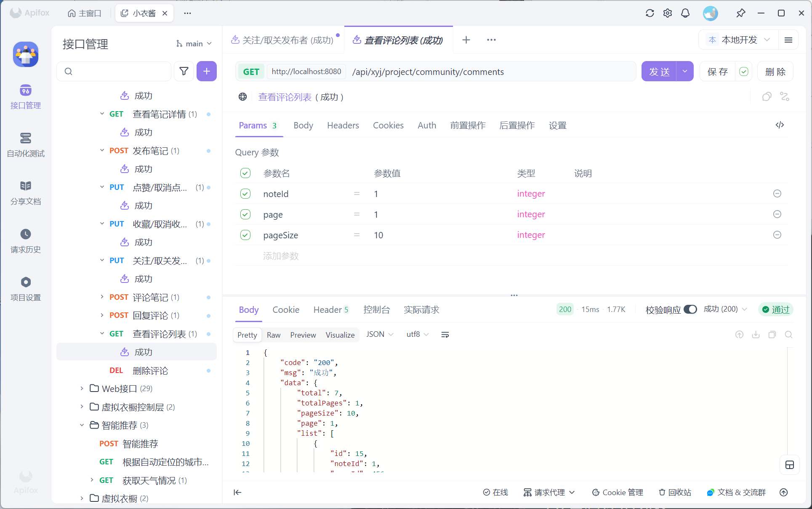
Task: Switch to the Headers request tab
Action: coord(343,125)
